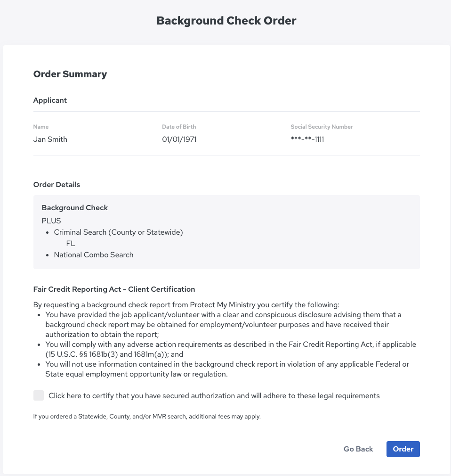Click the Background Check Order page title
The height and width of the screenshot is (476, 451).
(226, 21)
